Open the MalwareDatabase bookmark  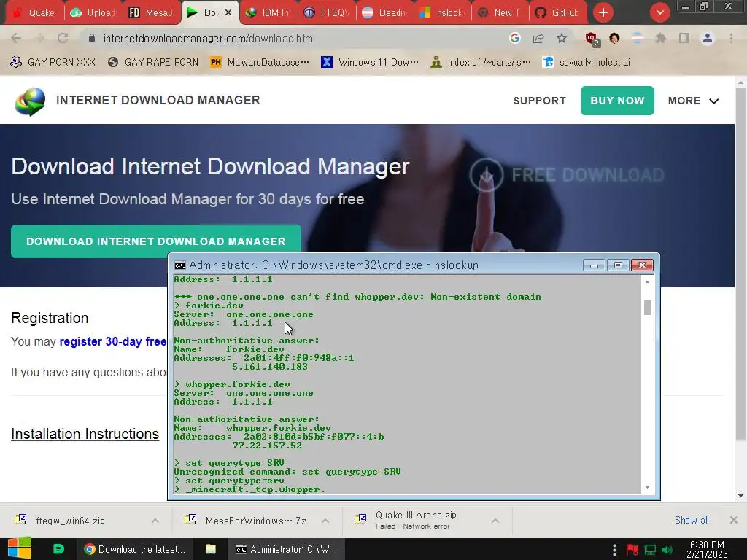pos(260,63)
